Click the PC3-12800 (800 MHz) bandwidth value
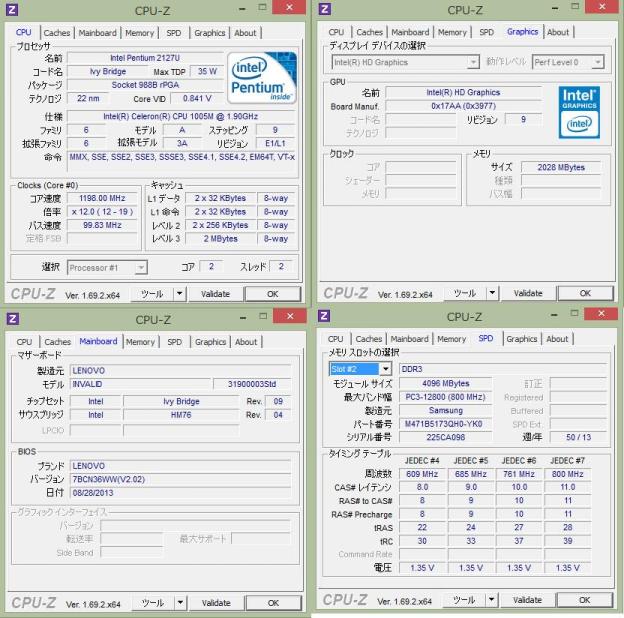The width and height of the screenshot is (624, 618). click(x=445, y=397)
